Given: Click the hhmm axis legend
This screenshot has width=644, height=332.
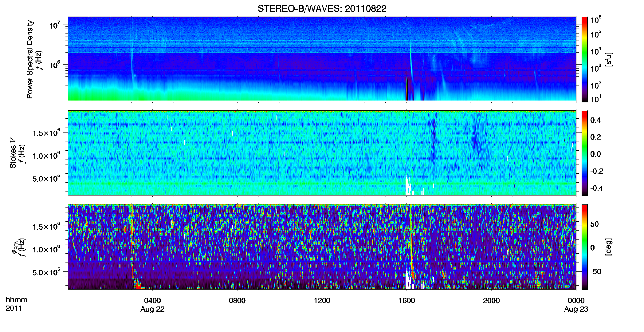Looking at the screenshot, I should click(17, 300).
